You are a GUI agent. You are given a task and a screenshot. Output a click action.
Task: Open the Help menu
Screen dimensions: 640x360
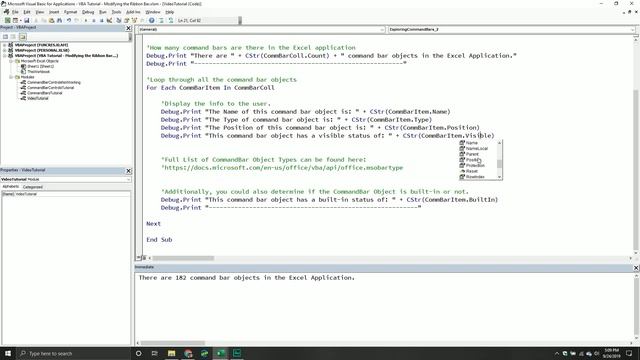[x=169, y=12]
